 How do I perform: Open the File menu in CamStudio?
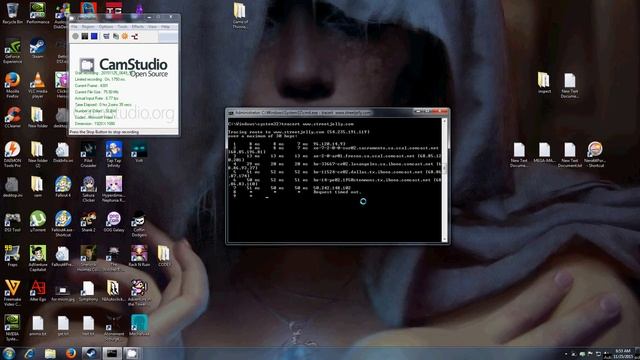coord(74,27)
